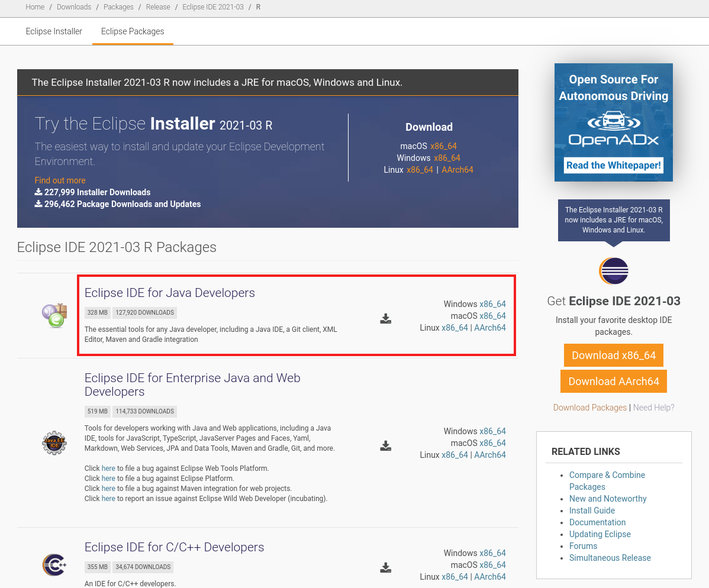Download installer for macOS x86_64
Image resolution: width=709 pixels, height=588 pixels.
click(444, 146)
